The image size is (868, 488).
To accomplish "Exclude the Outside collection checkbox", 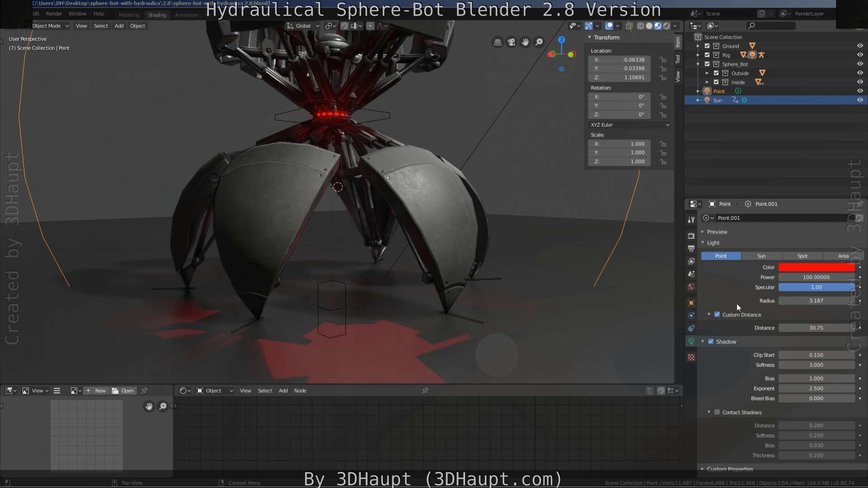I will pos(716,73).
